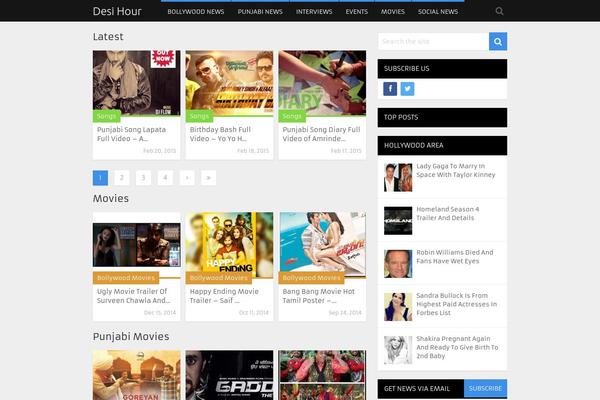Open the Punjabi News menu
The height and width of the screenshot is (400, 600).
point(260,12)
